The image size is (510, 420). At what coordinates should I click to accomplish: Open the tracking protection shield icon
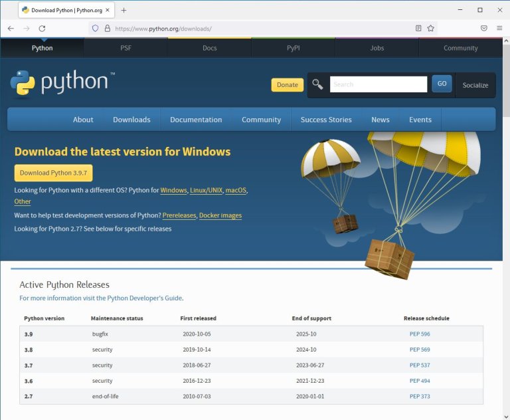[x=96, y=29]
